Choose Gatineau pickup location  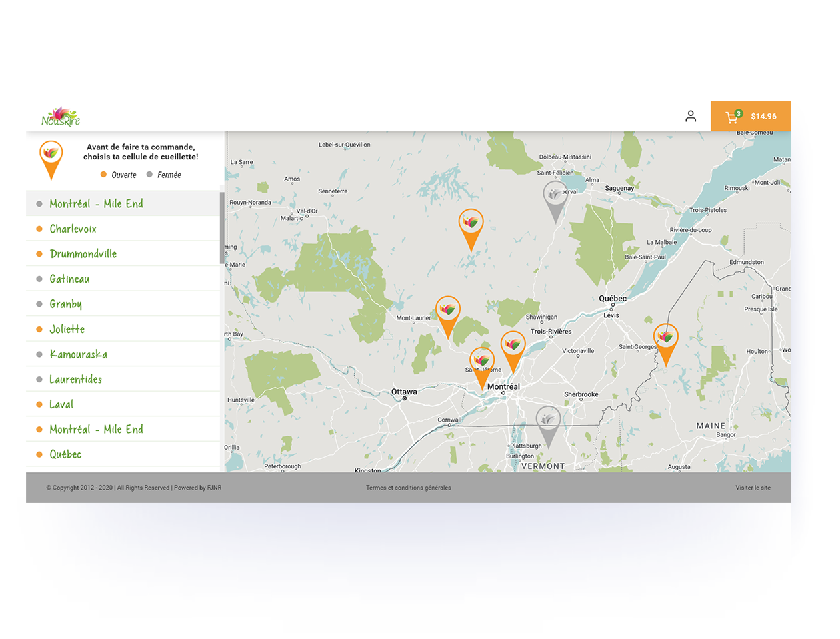coord(123,279)
